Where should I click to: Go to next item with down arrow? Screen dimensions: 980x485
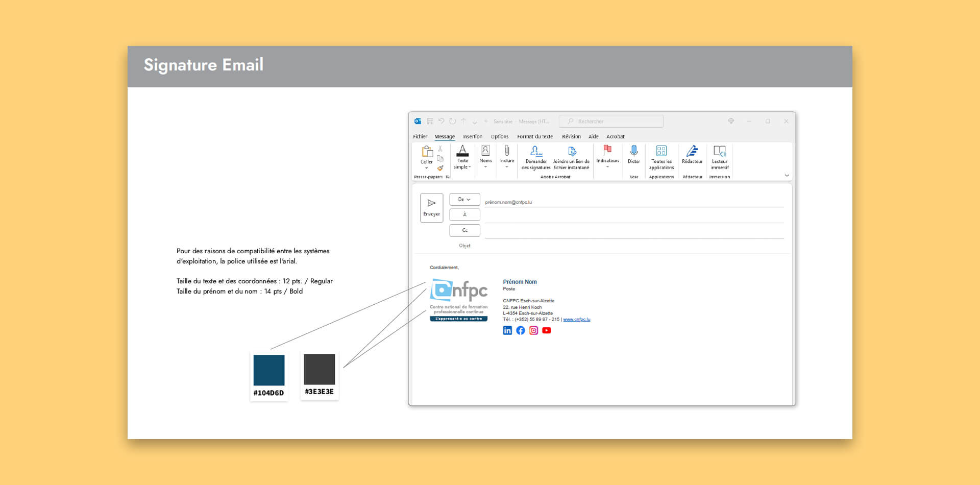[x=475, y=121]
